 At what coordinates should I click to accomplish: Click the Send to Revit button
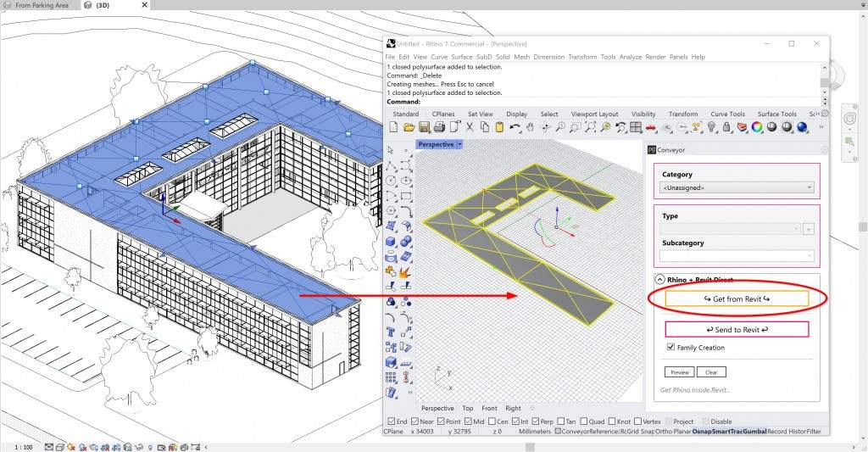click(x=737, y=330)
